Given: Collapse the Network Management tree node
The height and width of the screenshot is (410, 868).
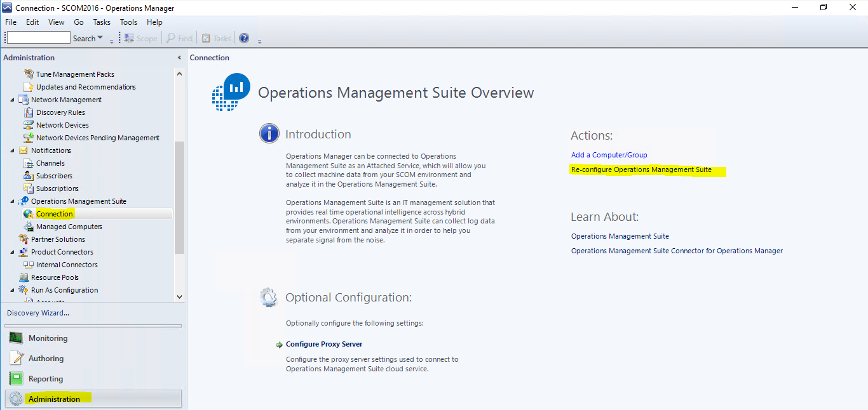Looking at the screenshot, I should point(13,100).
